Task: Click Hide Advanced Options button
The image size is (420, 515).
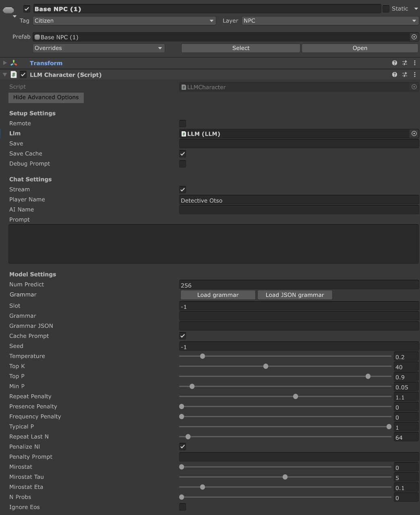Action: point(46,97)
